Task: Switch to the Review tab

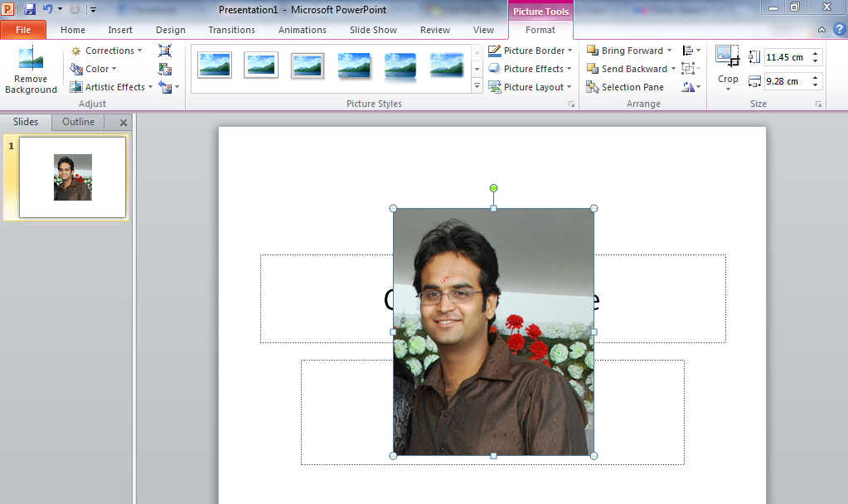Action: 435,30
